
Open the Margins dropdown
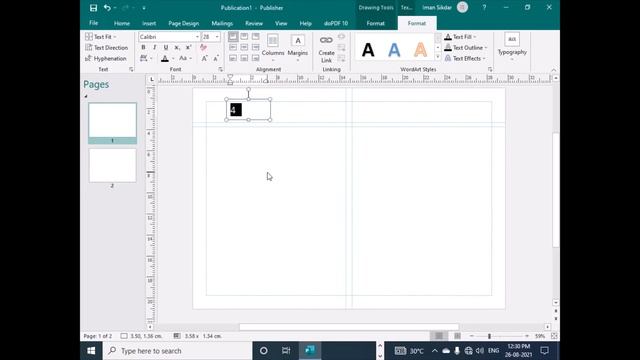(x=298, y=47)
